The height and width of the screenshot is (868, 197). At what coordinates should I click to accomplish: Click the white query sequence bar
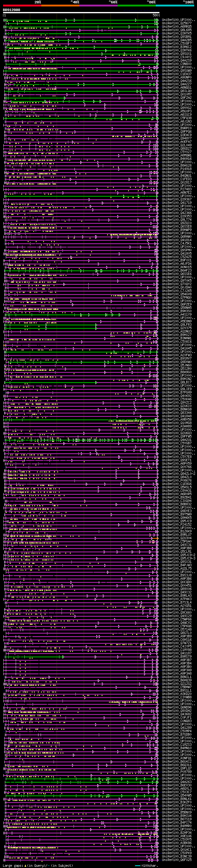81,13
